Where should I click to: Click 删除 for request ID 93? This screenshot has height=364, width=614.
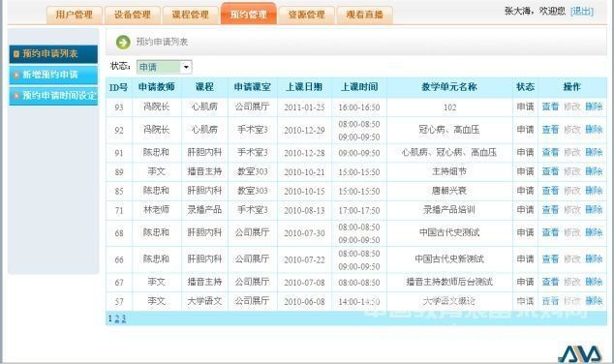[x=594, y=106]
